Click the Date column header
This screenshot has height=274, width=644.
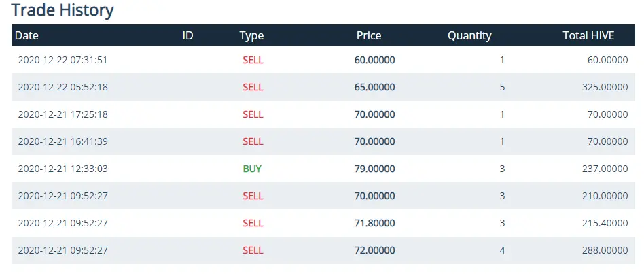[x=26, y=36]
